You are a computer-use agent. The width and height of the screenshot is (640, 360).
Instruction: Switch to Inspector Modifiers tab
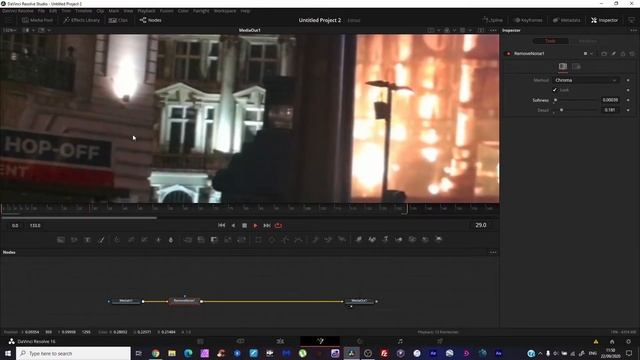587,41
